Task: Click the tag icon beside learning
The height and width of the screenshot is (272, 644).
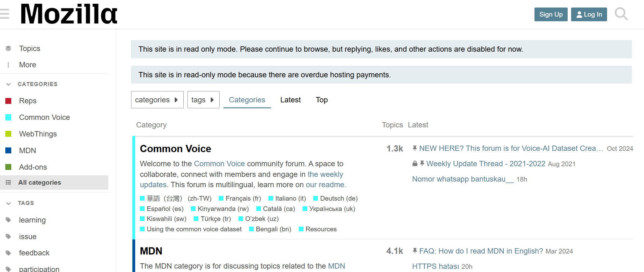Action: click(8, 220)
